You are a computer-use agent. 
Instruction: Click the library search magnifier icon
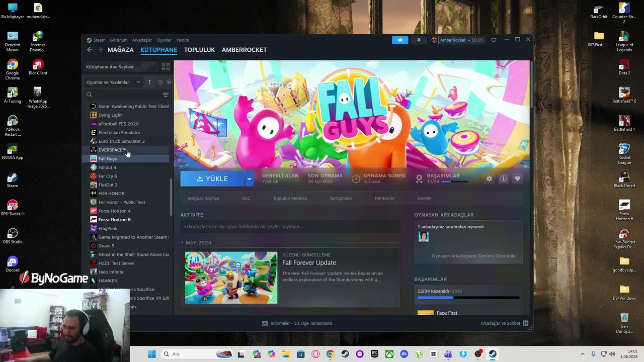click(89, 95)
